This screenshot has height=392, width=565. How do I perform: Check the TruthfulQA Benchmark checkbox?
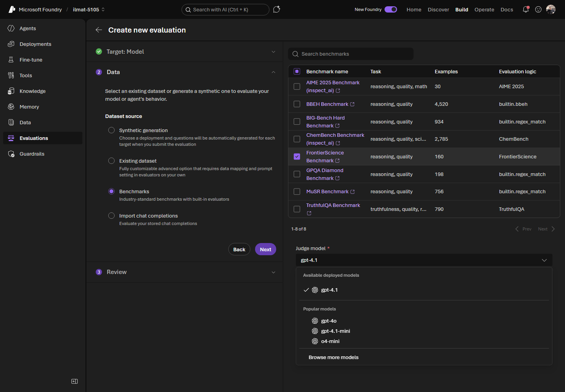tap(297, 209)
